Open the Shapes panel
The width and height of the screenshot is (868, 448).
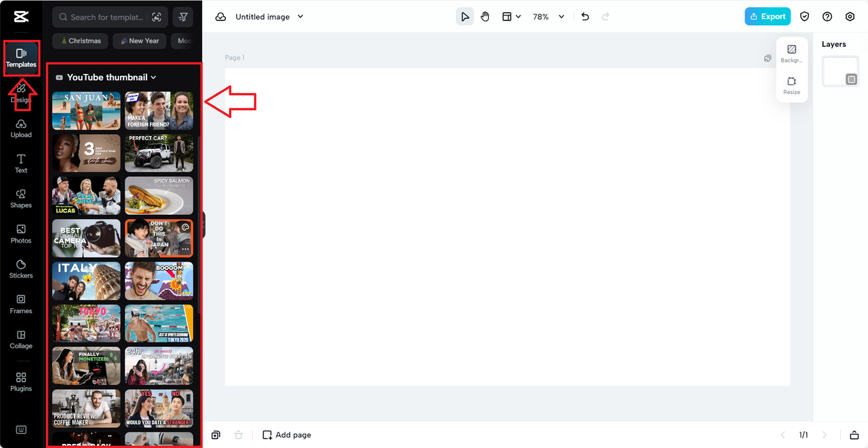click(21, 199)
